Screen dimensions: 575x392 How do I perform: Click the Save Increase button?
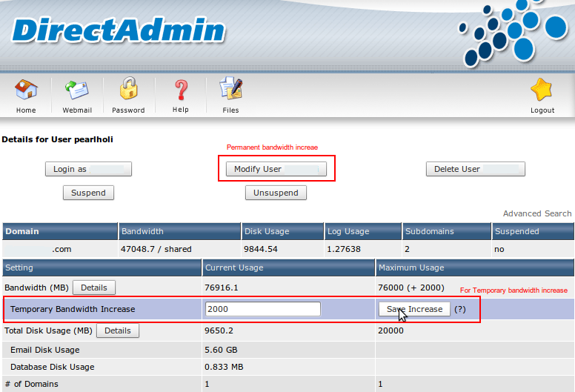point(414,309)
